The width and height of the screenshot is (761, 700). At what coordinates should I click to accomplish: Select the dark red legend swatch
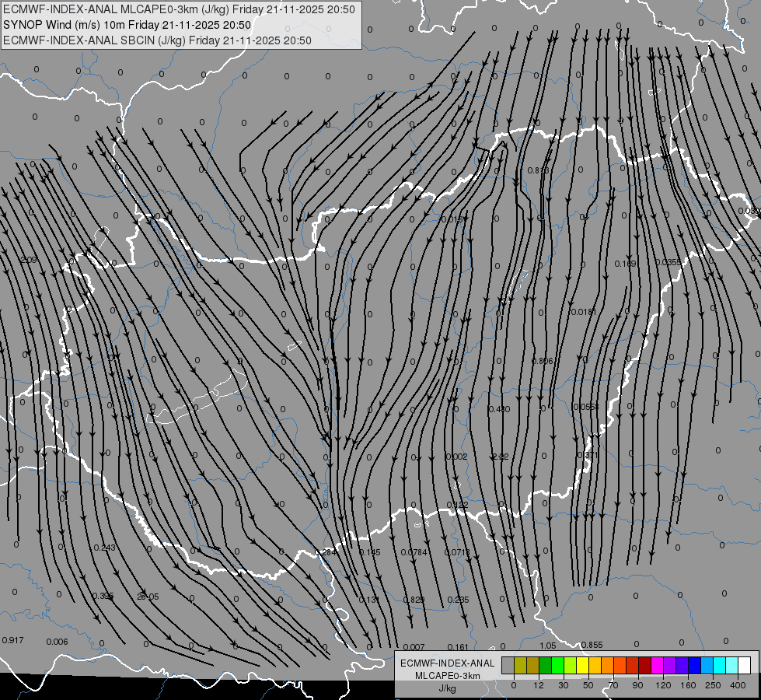pos(645,665)
